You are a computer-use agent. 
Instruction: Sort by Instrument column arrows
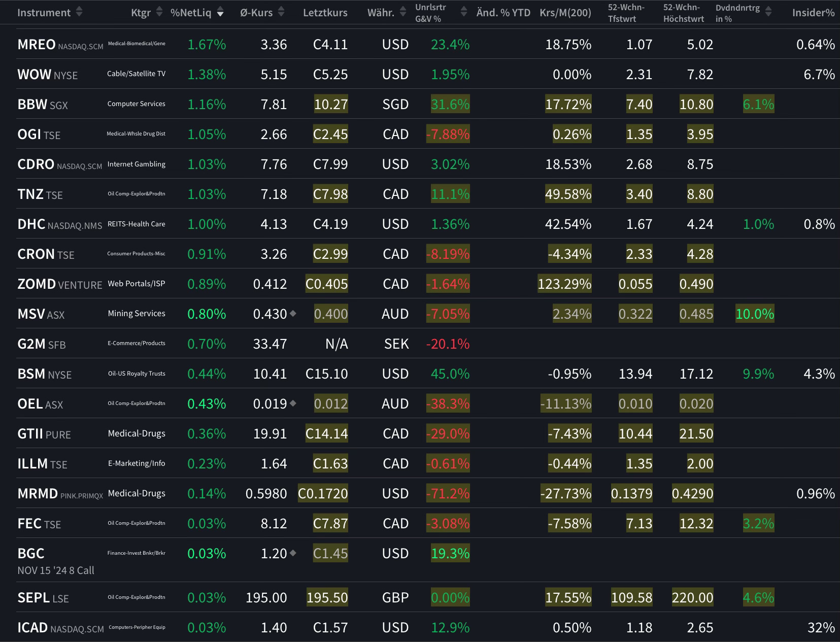coord(79,12)
